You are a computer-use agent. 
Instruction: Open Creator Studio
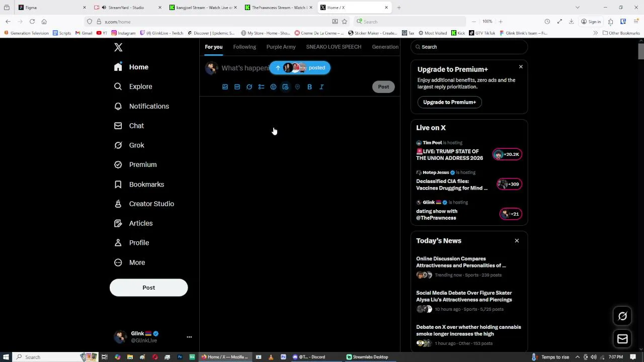pos(144,204)
